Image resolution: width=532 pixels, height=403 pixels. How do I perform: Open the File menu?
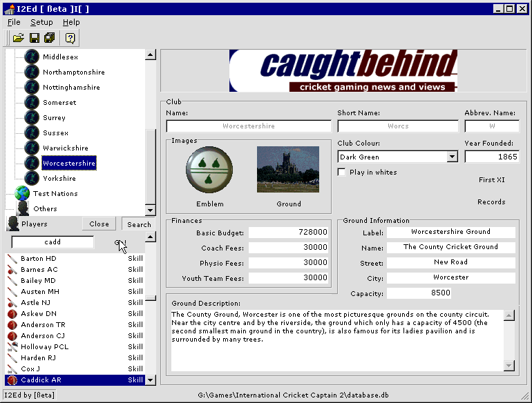[14, 22]
